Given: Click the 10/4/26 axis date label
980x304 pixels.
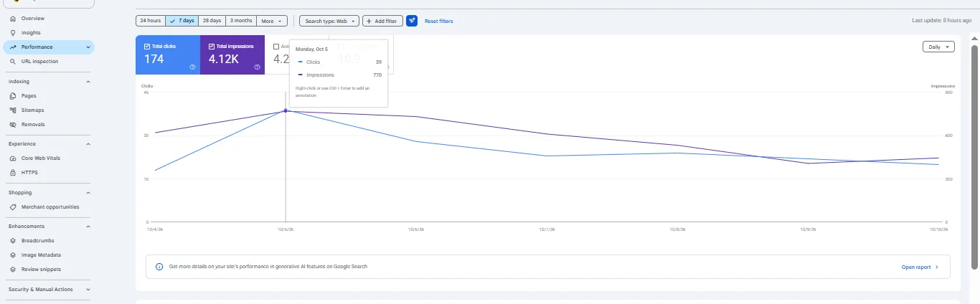Looking at the screenshot, I should pos(154,229).
